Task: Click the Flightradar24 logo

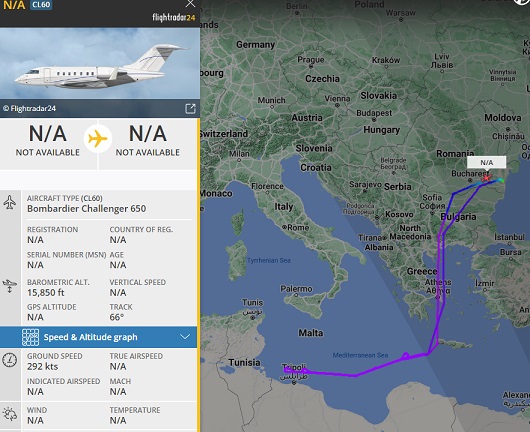Action: [173, 17]
